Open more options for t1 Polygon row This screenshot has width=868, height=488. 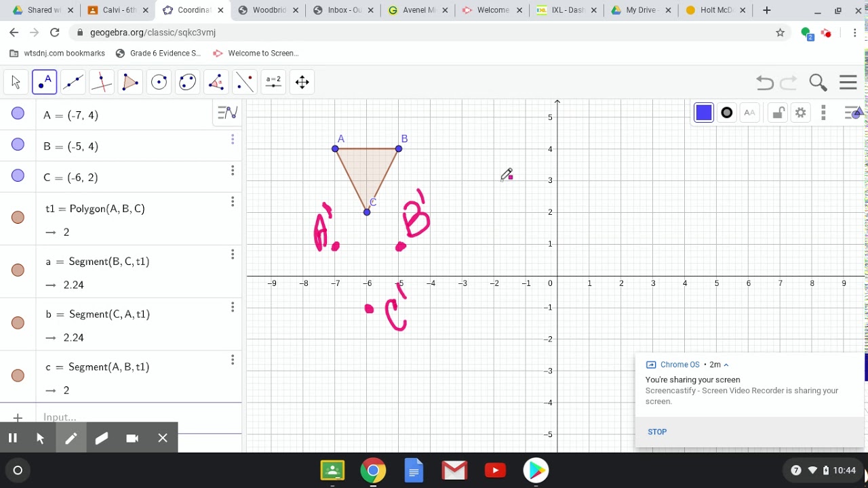[233, 201]
